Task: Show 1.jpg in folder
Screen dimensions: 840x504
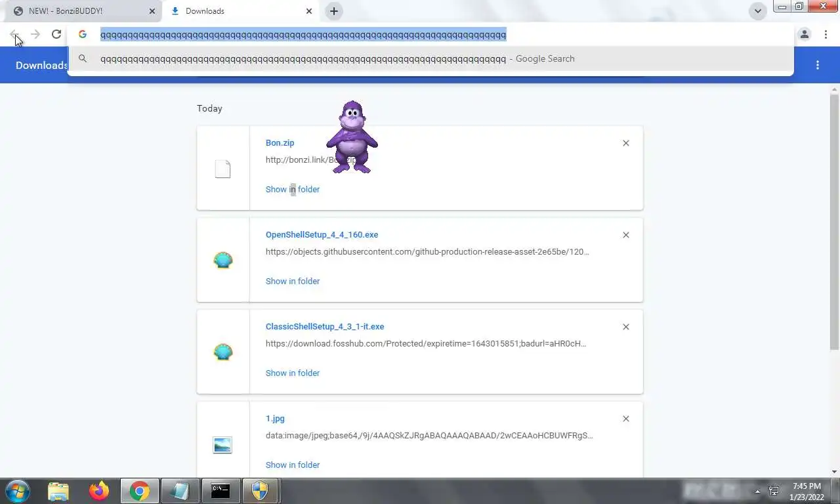Action: pyautogui.click(x=293, y=465)
